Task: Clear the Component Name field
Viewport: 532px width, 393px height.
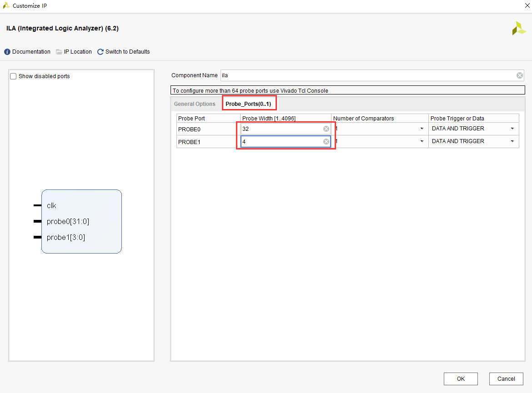Action: coord(519,75)
